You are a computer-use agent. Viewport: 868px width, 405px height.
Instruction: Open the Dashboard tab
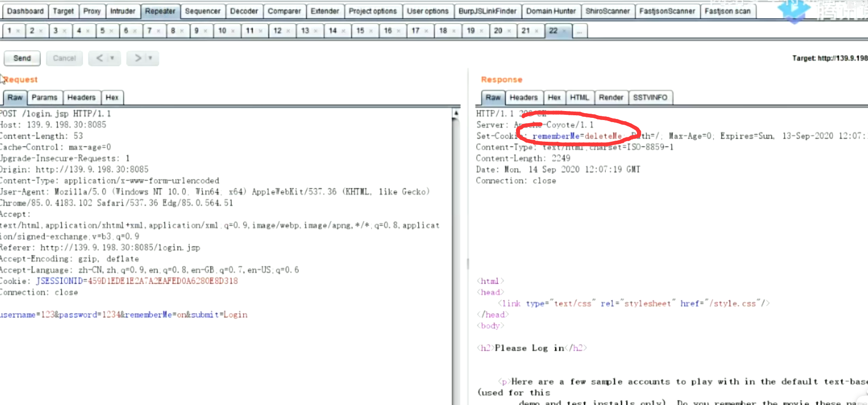pos(25,11)
